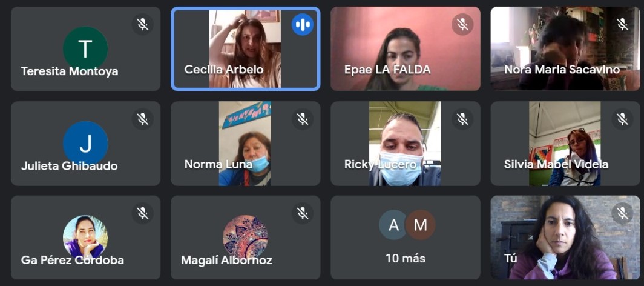The height and width of the screenshot is (286, 644).
Task: Click muted mic icon on the Tú tile
Action: click(622, 213)
